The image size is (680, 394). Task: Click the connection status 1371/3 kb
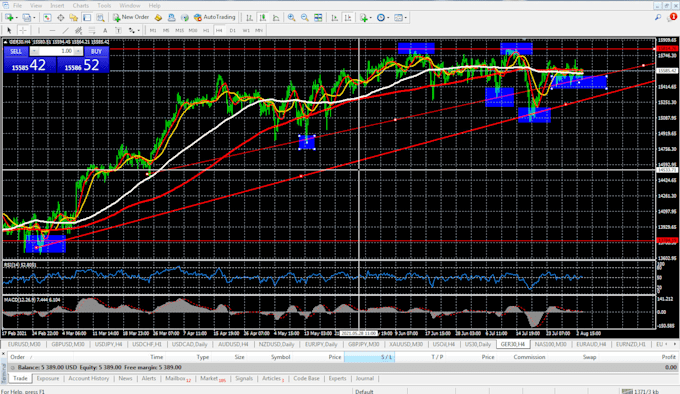tap(641, 391)
